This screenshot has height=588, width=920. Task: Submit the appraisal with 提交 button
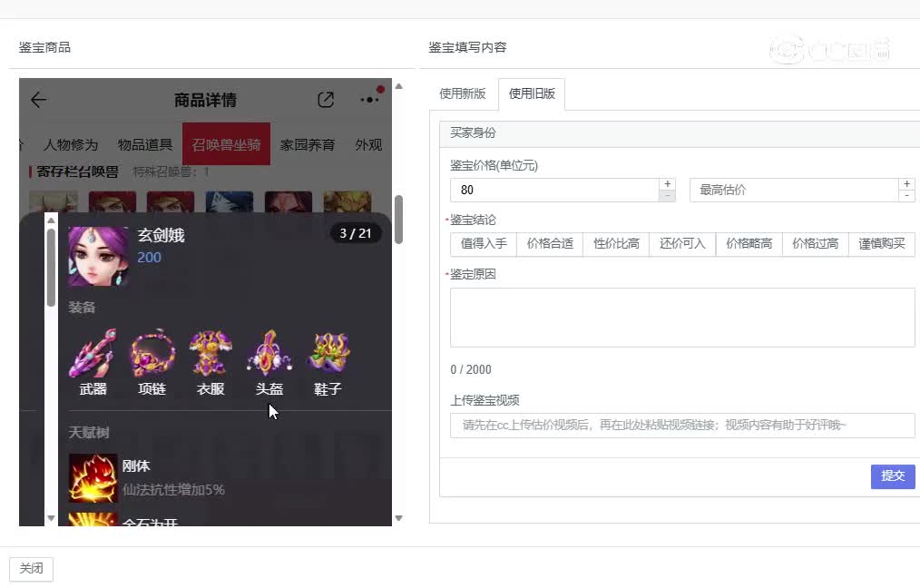tap(893, 475)
